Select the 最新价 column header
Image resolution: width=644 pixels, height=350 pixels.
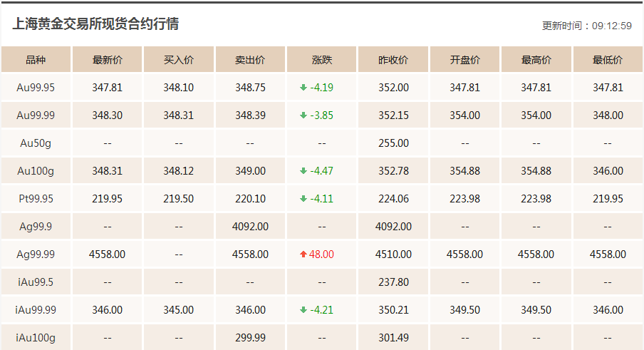tap(107, 60)
